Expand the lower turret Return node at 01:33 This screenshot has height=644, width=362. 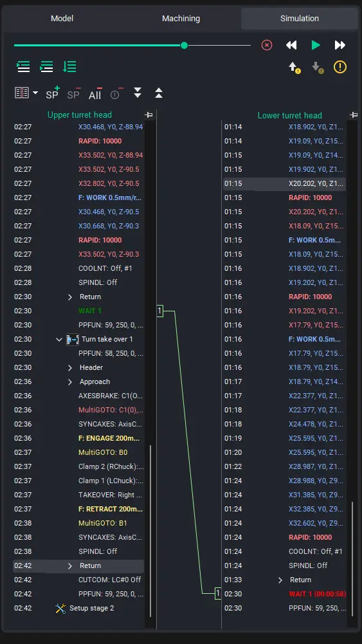click(280, 580)
